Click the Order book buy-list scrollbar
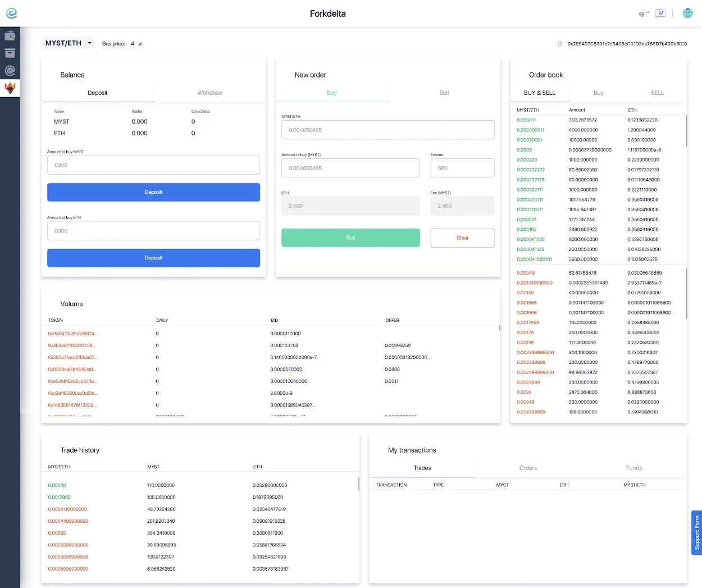This screenshot has width=702, height=588. pos(686,130)
